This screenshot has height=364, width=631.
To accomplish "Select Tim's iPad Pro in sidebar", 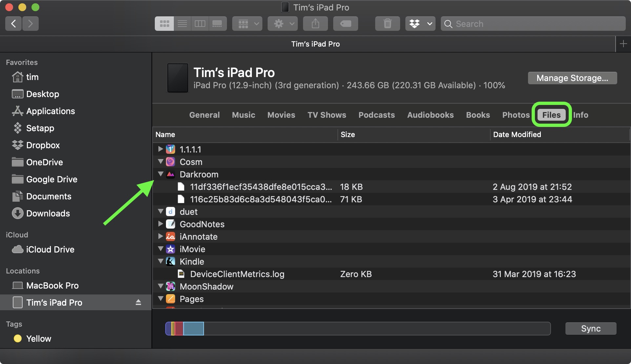I will tap(54, 302).
